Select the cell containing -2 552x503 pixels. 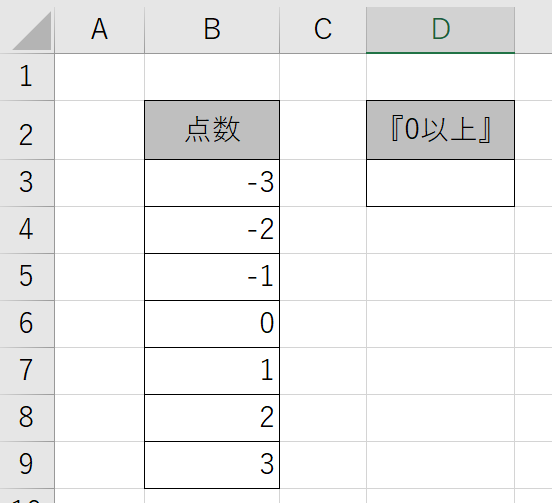click(x=212, y=230)
